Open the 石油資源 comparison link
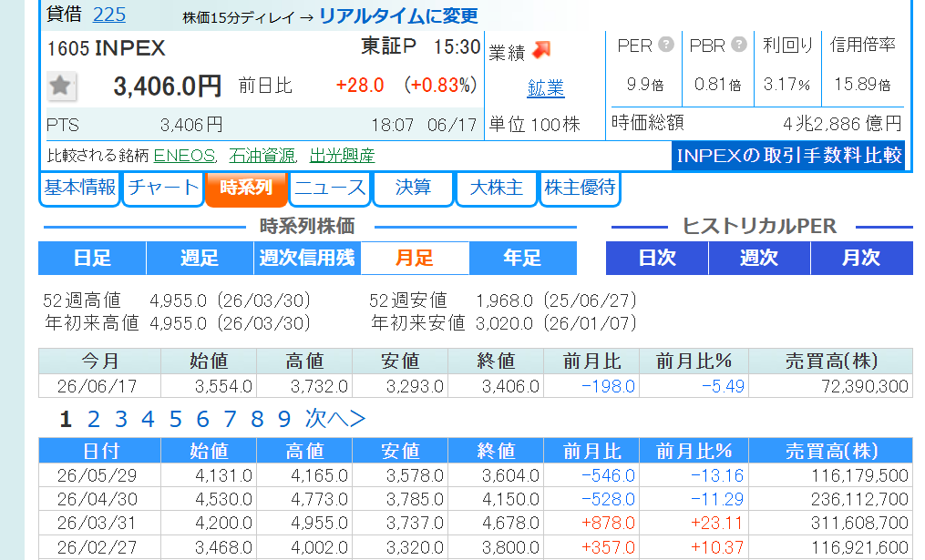Image resolution: width=925 pixels, height=560 pixels. pos(262,155)
